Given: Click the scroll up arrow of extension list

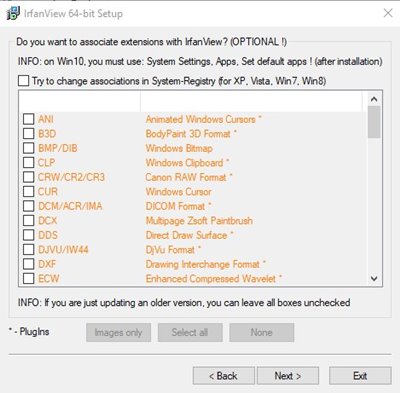Looking at the screenshot, I should pyautogui.click(x=374, y=99).
